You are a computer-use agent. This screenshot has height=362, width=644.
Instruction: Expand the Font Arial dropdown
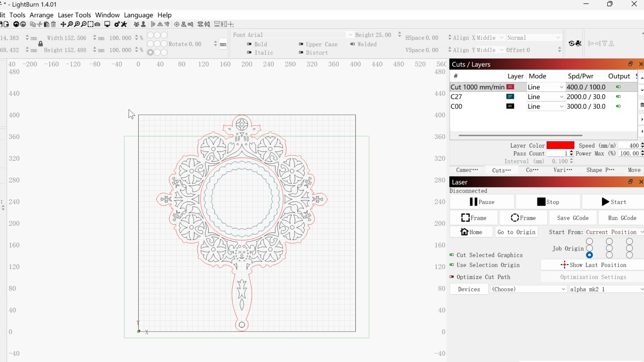tap(350, 35)
